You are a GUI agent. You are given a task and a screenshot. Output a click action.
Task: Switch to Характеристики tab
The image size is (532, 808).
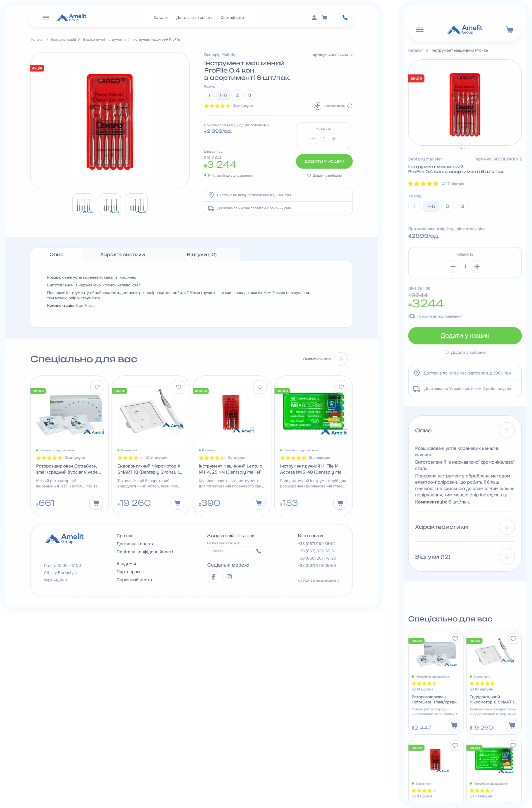(122, 255)
